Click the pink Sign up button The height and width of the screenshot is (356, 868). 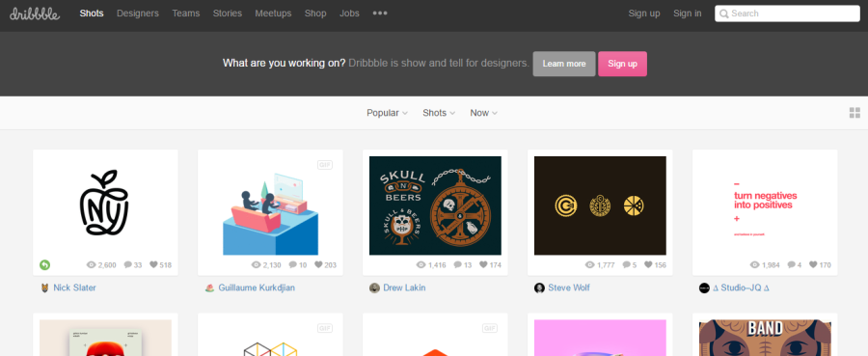pos(622,64)
